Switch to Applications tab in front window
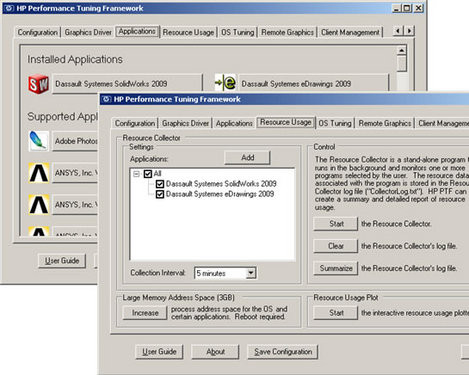469x375 pixels. (234, 123)
